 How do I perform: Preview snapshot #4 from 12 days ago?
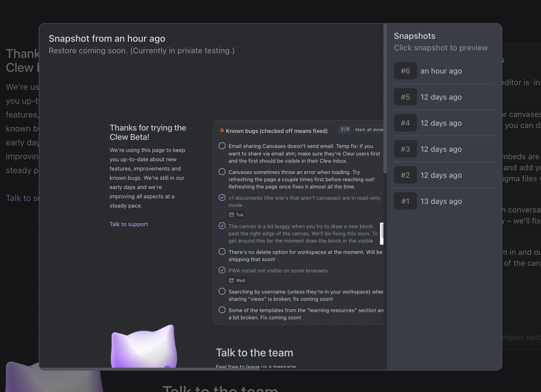coord(444,123)
